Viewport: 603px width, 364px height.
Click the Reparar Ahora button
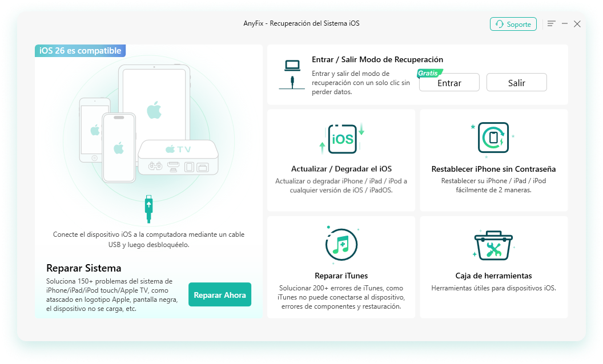(220, 294)
